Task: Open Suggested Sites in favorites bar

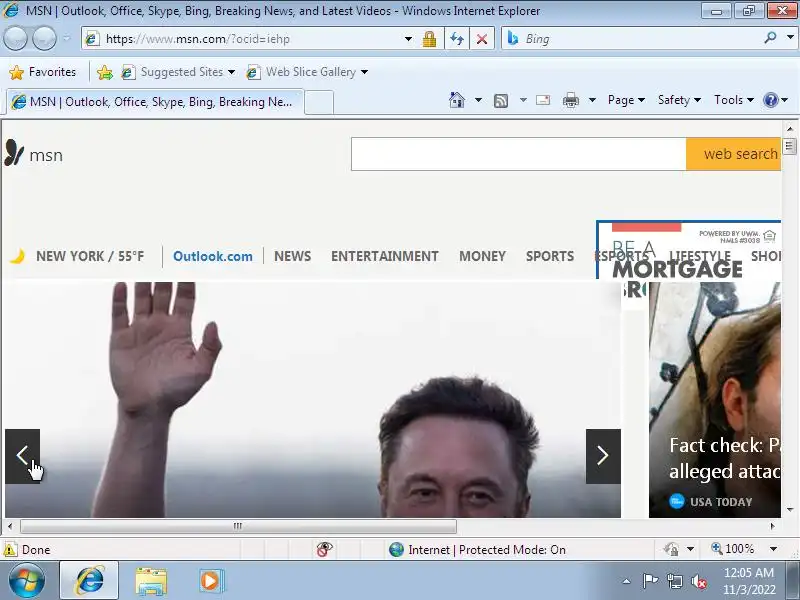Action: click(x=178, y=72)
